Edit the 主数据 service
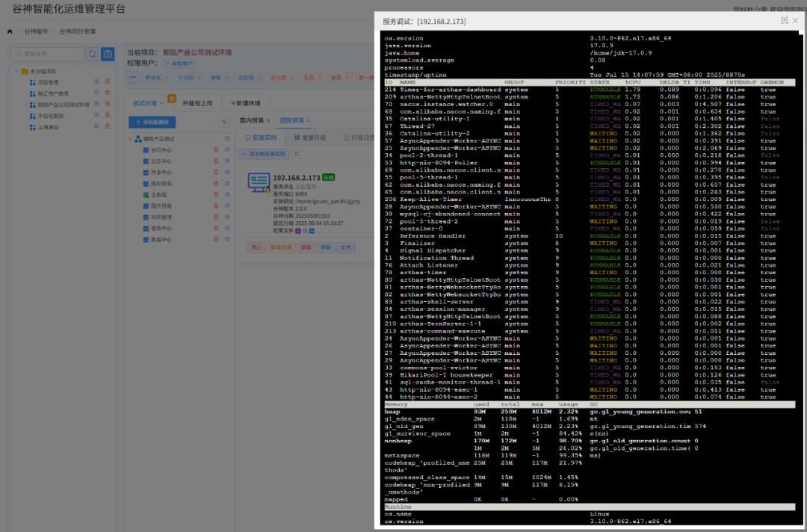 227,194
